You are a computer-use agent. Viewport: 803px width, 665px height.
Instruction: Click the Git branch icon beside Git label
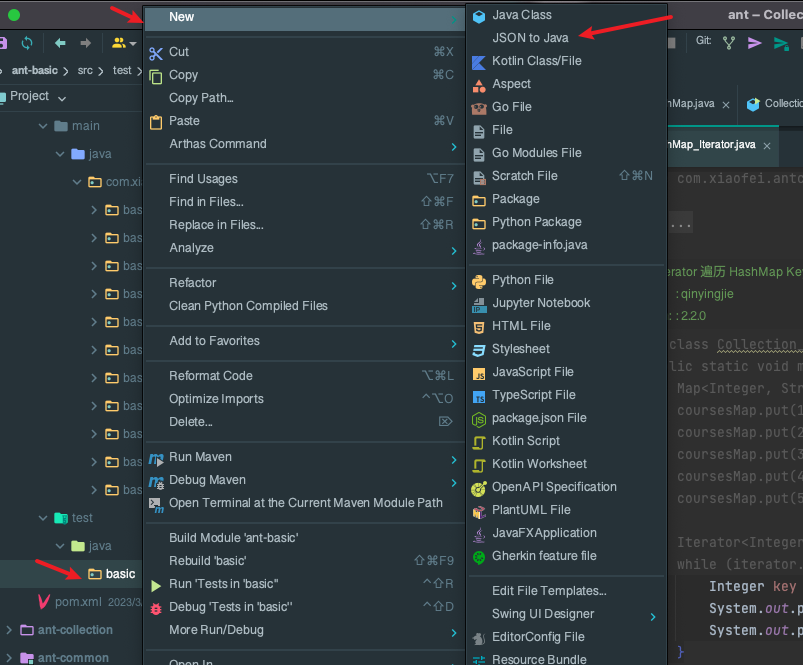729,42
